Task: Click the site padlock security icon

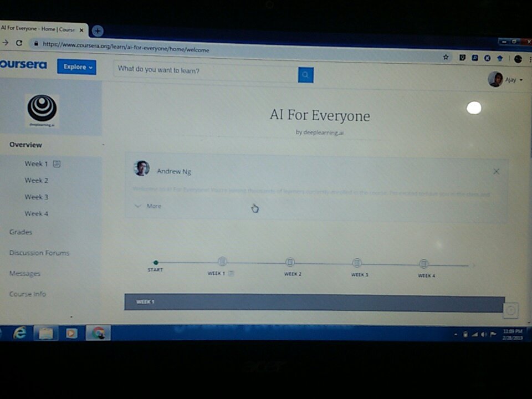Action: (x=36, y=43)
